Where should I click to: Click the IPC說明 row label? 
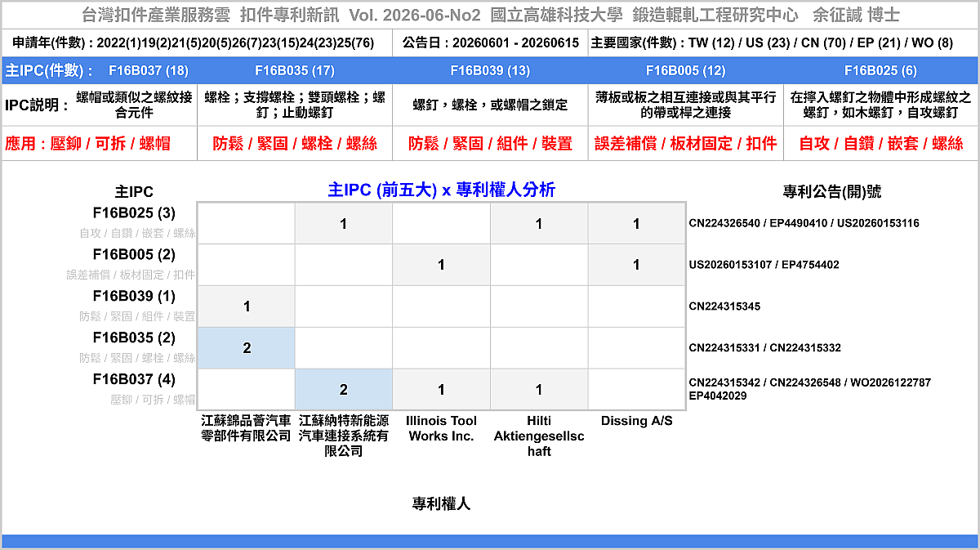pos(37,105)
